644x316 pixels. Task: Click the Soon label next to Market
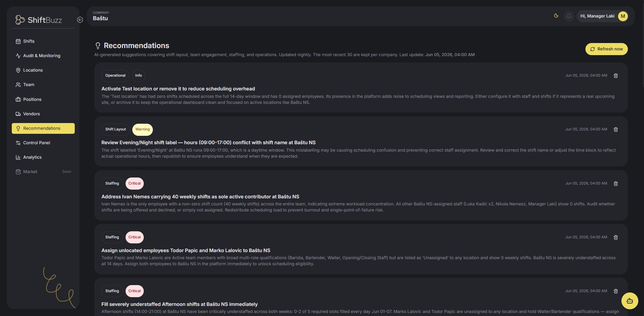(x=67, y=172)
